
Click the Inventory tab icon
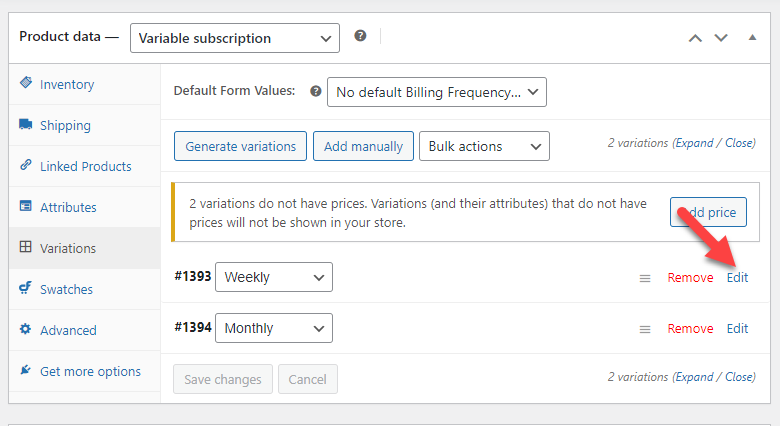click(x=25, y=84)
